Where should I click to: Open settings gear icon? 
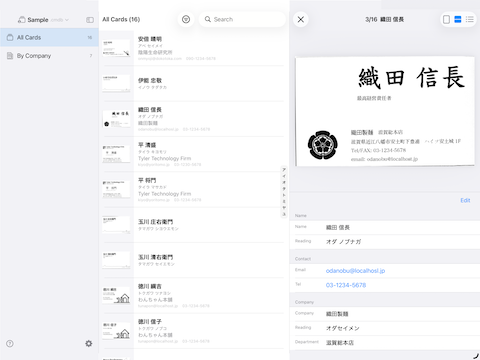(x=89, y=344)
